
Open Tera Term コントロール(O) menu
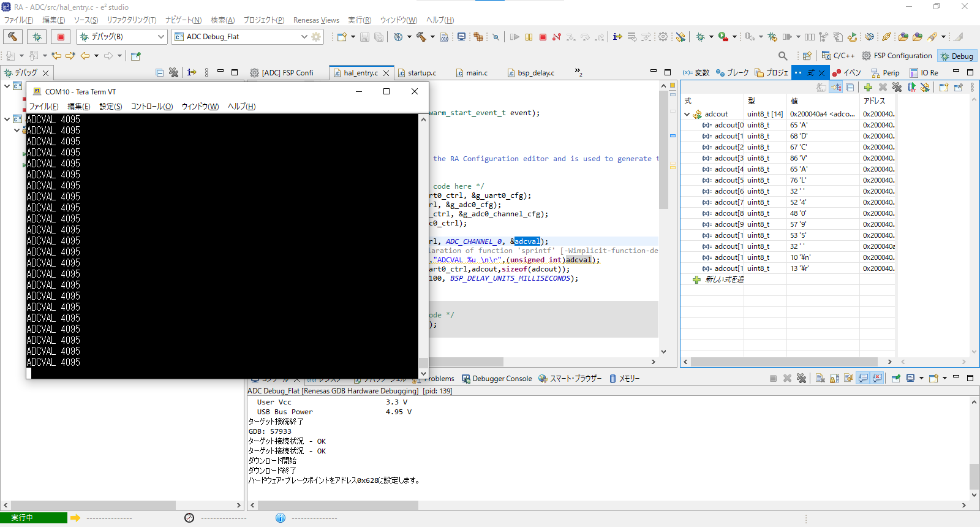coord(152,107)
